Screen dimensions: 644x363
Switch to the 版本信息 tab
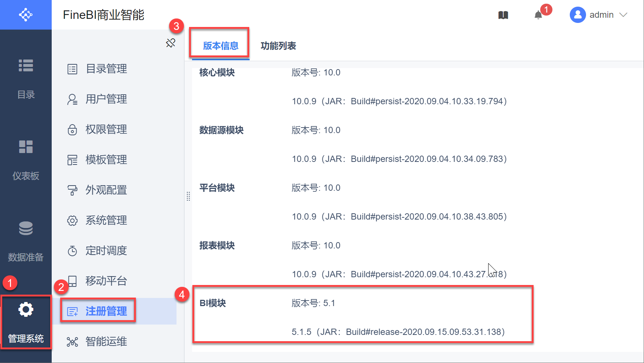[x=221, y=46]
